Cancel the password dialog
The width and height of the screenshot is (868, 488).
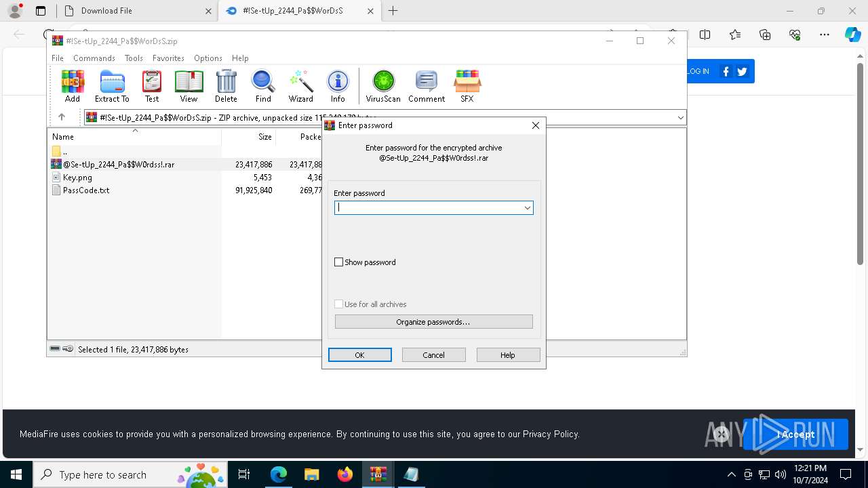(x=433, y=355)
